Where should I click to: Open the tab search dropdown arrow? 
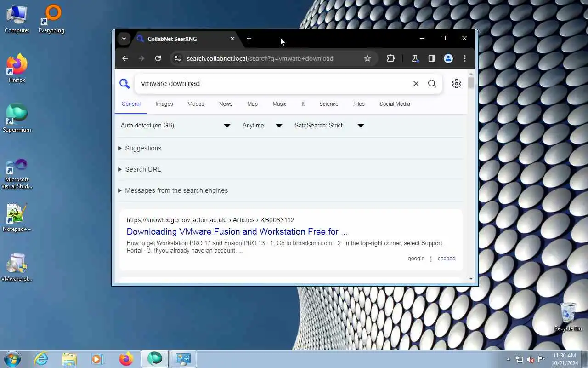click(124, 39)
